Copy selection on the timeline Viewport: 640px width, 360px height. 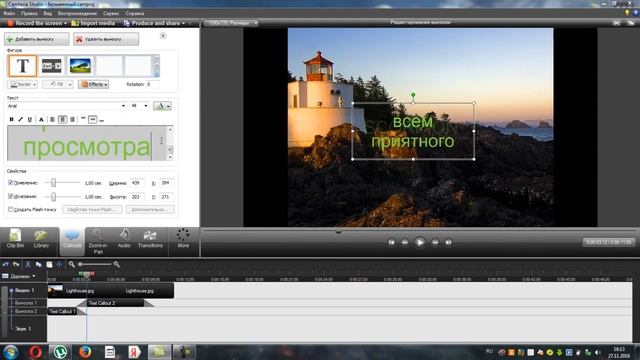pos(38,264)
